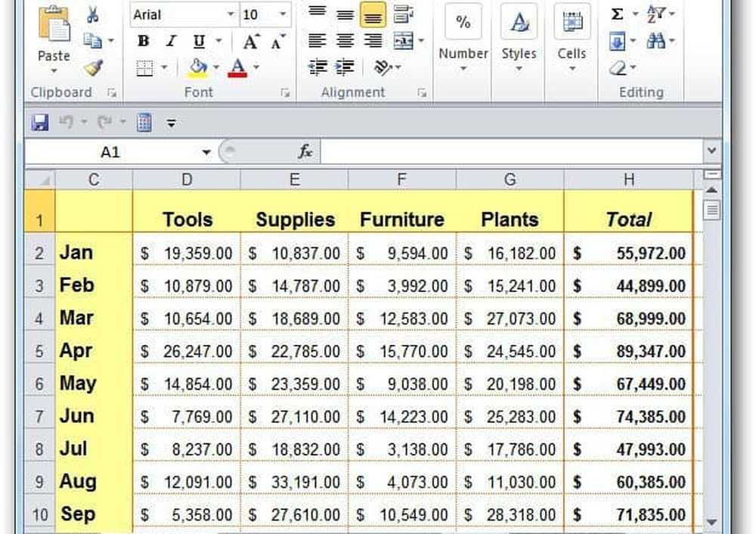756x534 pixels.
Task: Click the Increase Font Size icon
Action: click(x=250, y=42)
